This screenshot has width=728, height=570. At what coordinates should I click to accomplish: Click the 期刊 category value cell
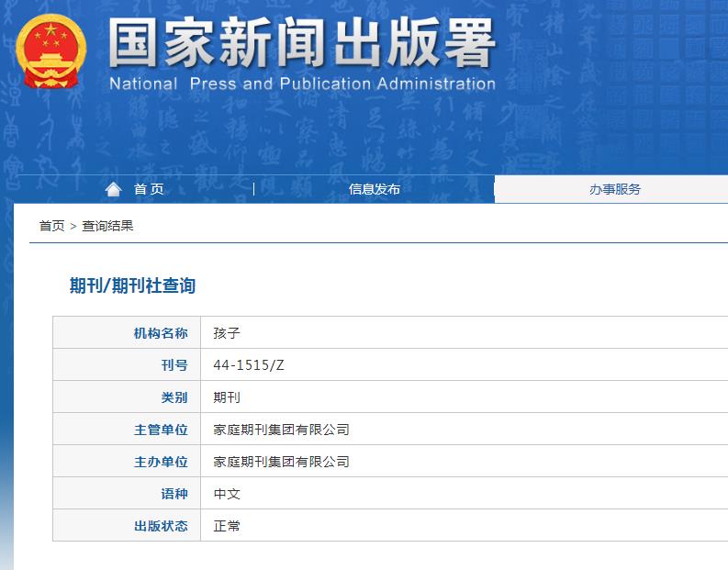[226, 397]
